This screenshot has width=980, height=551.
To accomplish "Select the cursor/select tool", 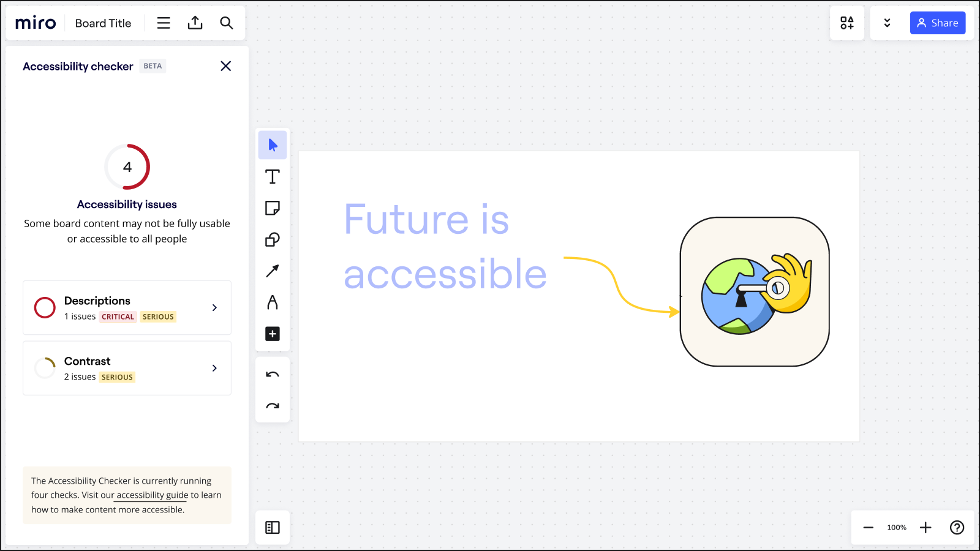I will 273,145.
